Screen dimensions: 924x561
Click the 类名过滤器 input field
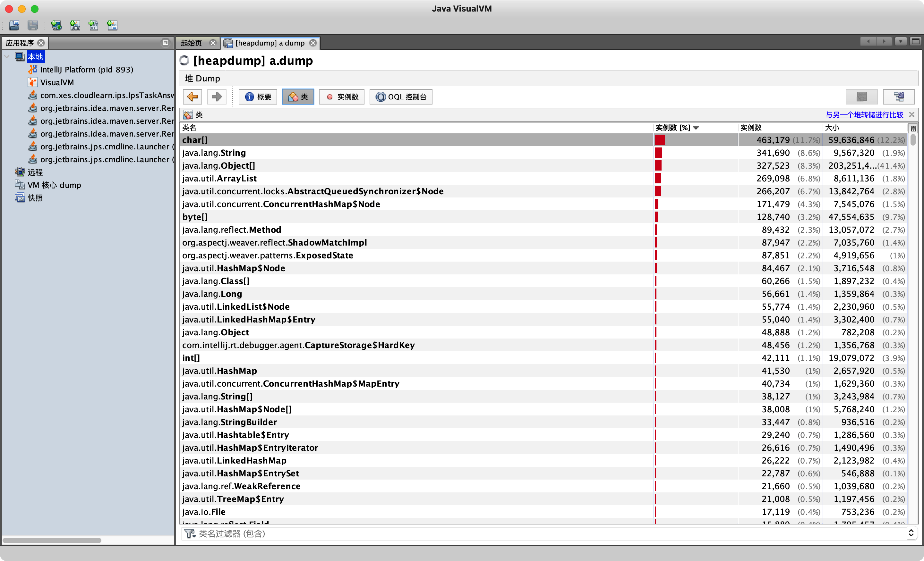point(525,533)
